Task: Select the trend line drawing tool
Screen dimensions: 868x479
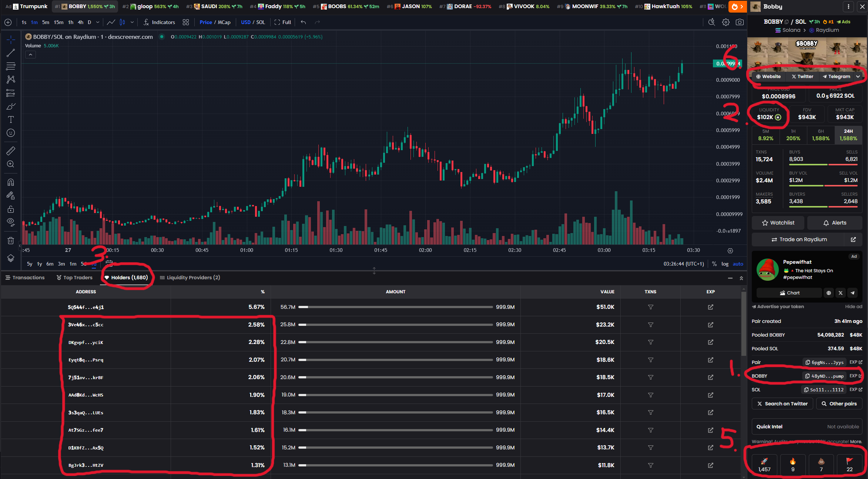Action: pos(11,53)
